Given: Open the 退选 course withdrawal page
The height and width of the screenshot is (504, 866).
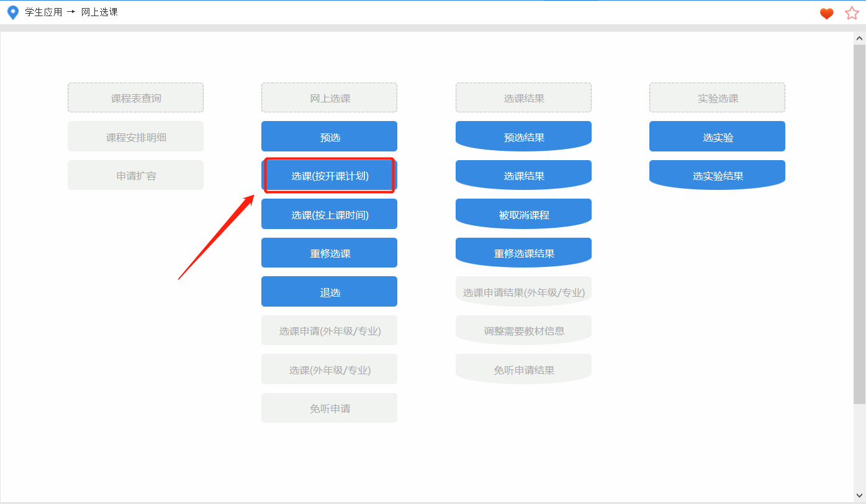Looking at the screenshot, I should coord(329,291).
